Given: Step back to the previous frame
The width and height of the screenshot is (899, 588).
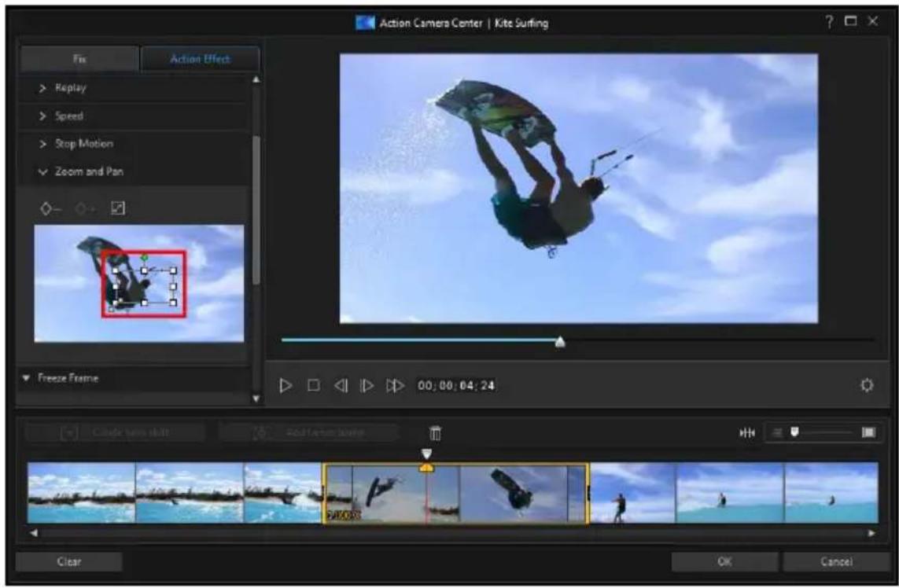Looking at the screenshot, I should point(341,386).
